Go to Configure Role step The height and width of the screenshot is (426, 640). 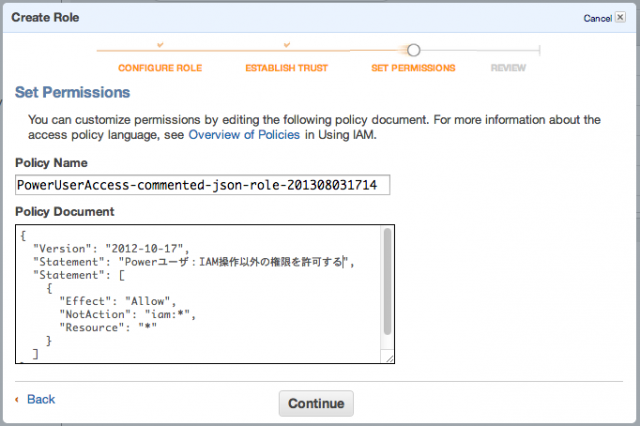tap(160, 68)
